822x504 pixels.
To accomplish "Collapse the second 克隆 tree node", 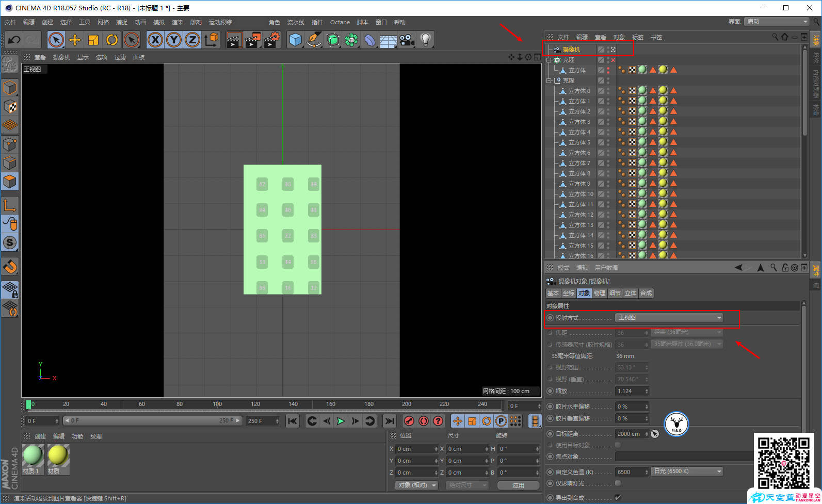I will pyautogui.click(x=549, y=80).
